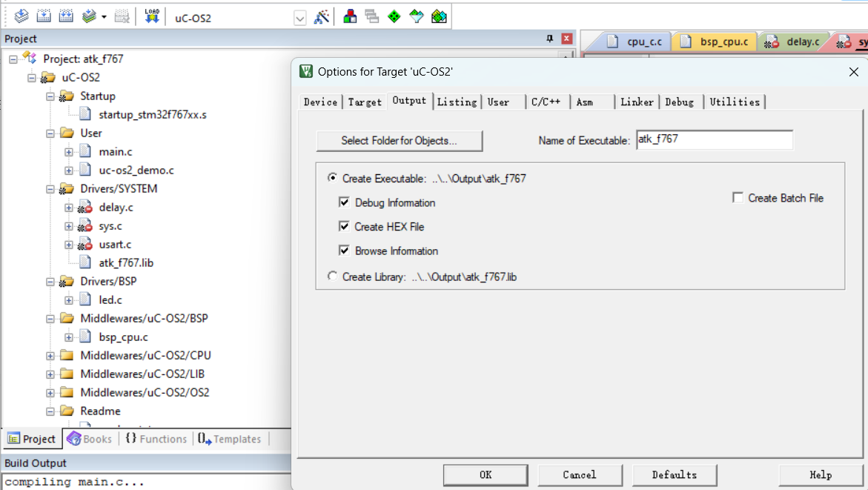The image size is (868, 490).
Task: Click the LOAD download-to-flash icon
Action: [x=152, y=16]
